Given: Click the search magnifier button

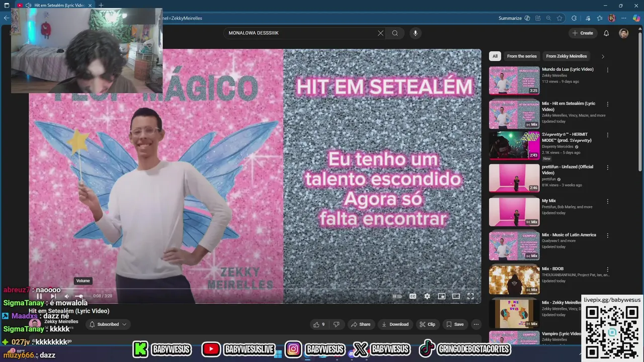Looking at the screenshot, I should 395,33.
